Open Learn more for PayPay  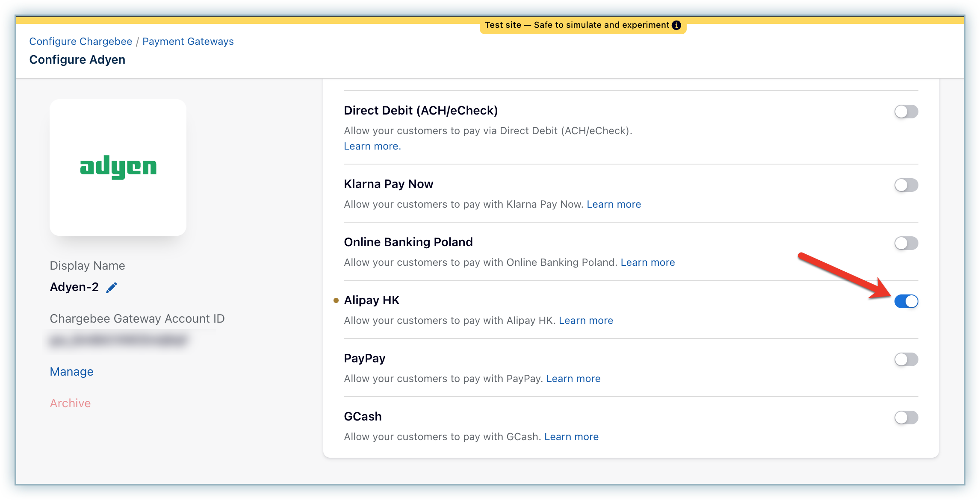point(573,379)
